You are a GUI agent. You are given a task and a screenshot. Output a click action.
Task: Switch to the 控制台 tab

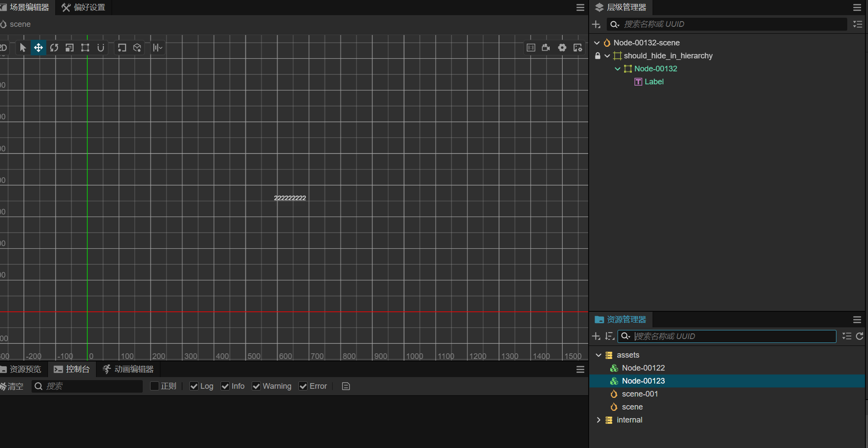72,369
